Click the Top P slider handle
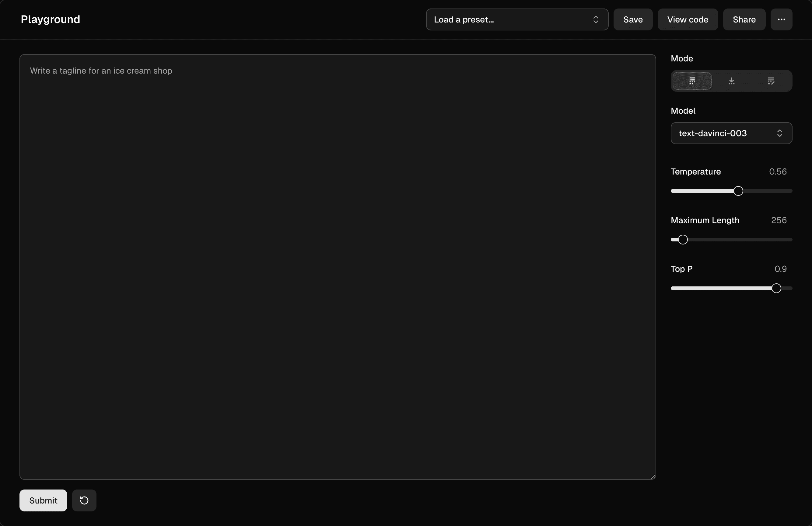The height and width of the screenshot is (526, 812). point(776,288)
